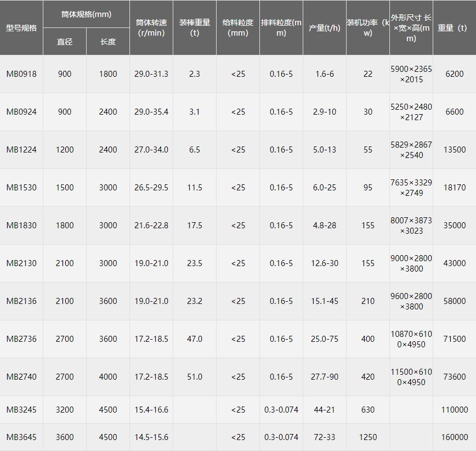
Task: Click the power value 1250
Action: [x=368, y=437]
